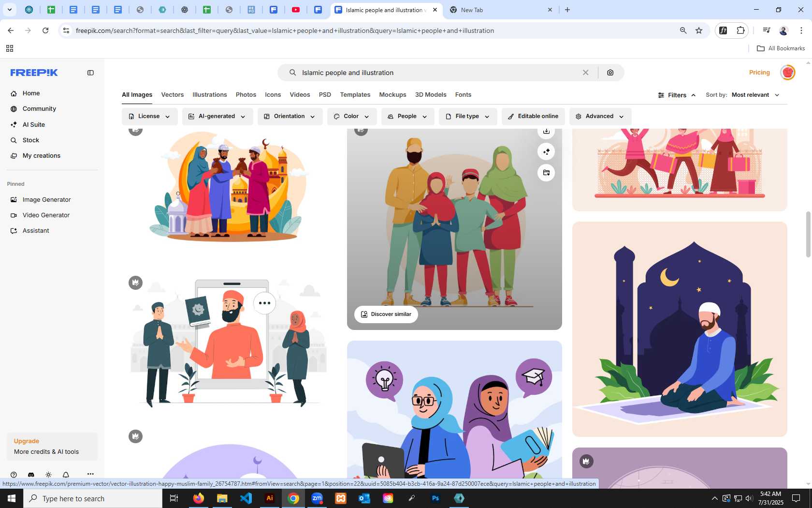Open Sort by Most relevant dropdown
The width and height of the screenshot is (812, 508).
(755, 95)
